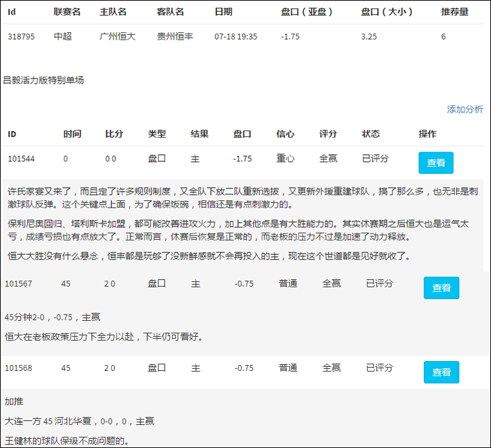Click the 操作 column header
Viewport: 491px width, 448px height.
pos(428,134)
